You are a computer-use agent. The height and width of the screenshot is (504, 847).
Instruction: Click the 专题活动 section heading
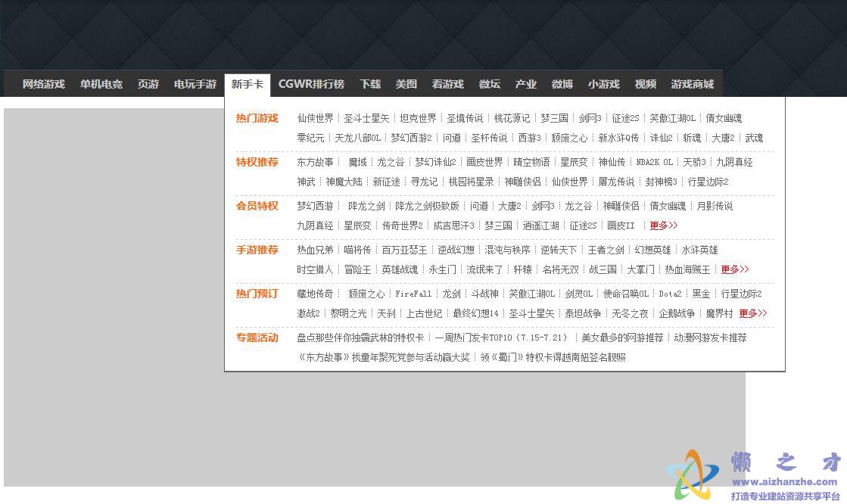pos(257,338)
